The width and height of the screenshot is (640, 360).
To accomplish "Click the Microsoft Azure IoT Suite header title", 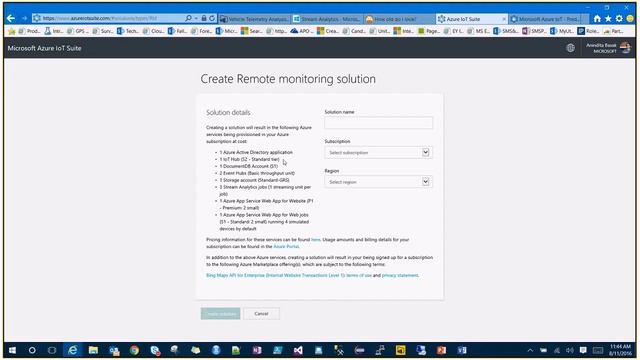I will [x=44, y=48].
